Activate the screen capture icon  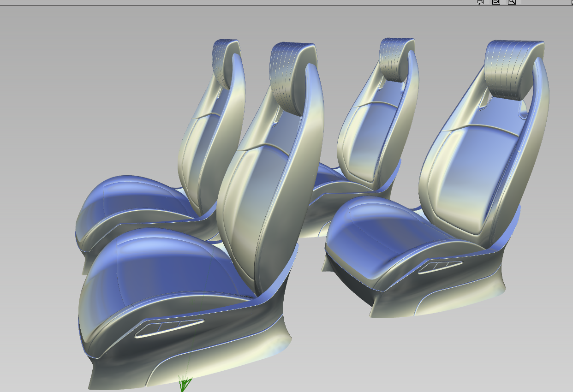click(496, 2)
